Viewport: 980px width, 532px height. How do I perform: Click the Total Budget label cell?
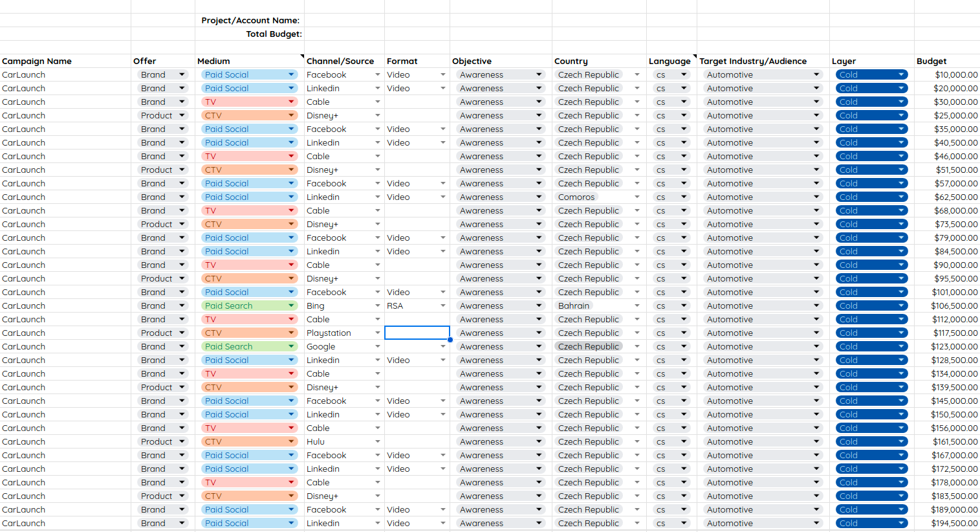click(x=250, y=34)
